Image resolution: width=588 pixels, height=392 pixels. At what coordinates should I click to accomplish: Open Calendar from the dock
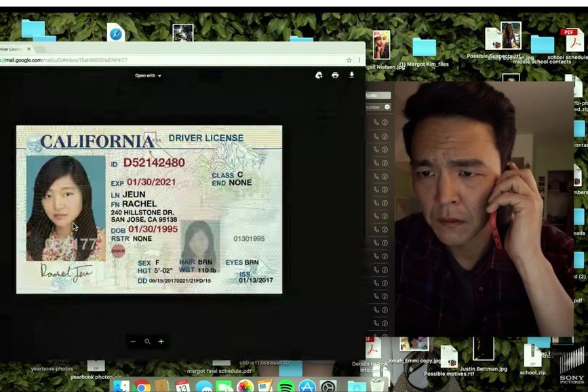pos(182,387)
